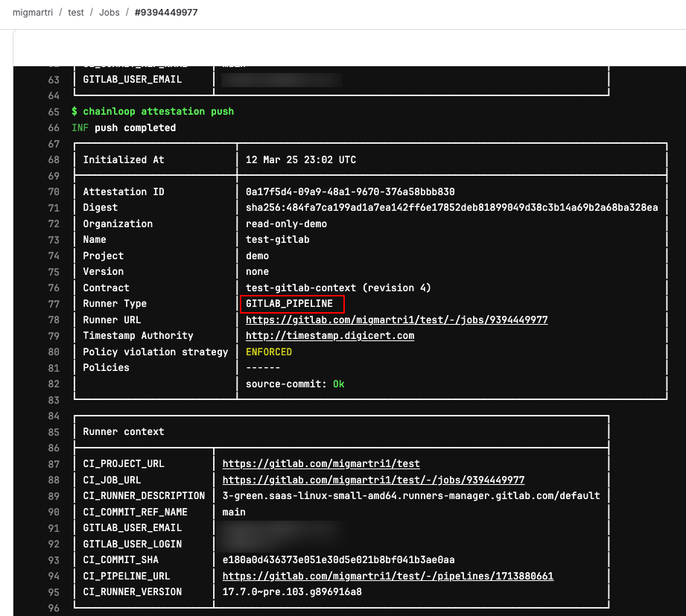Click the sha256 digest value

point(451,208)
